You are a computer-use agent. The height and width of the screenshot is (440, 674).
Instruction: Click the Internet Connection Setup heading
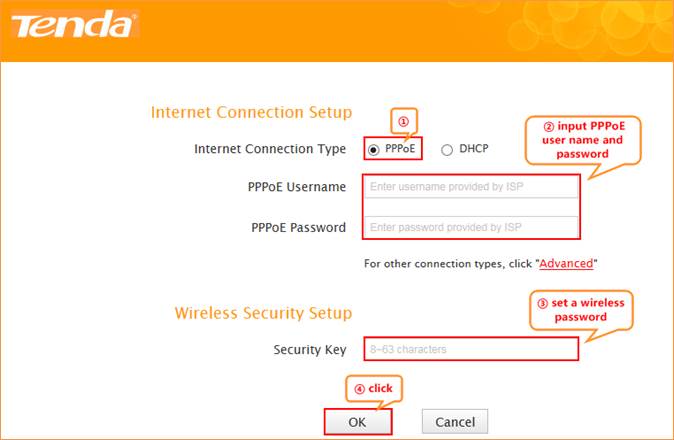coord(251,112)
